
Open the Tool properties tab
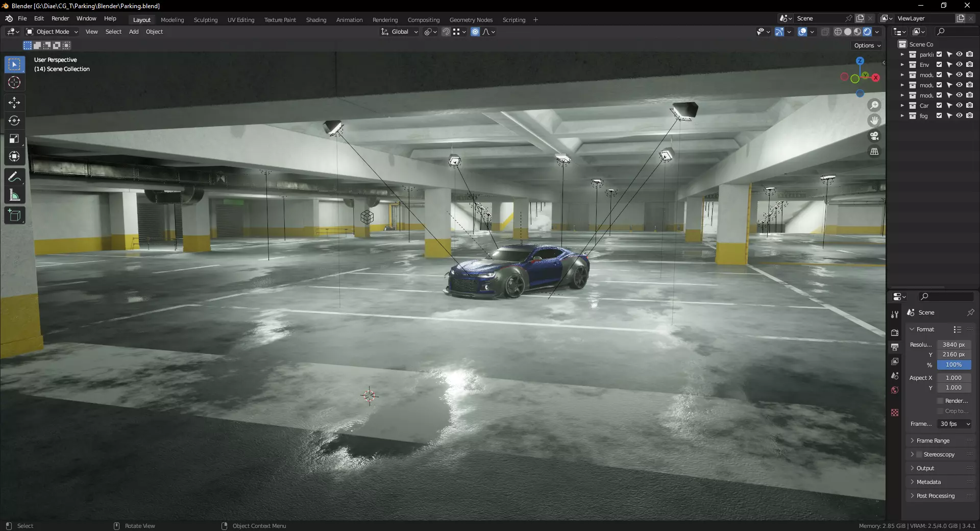pos(895,315)
